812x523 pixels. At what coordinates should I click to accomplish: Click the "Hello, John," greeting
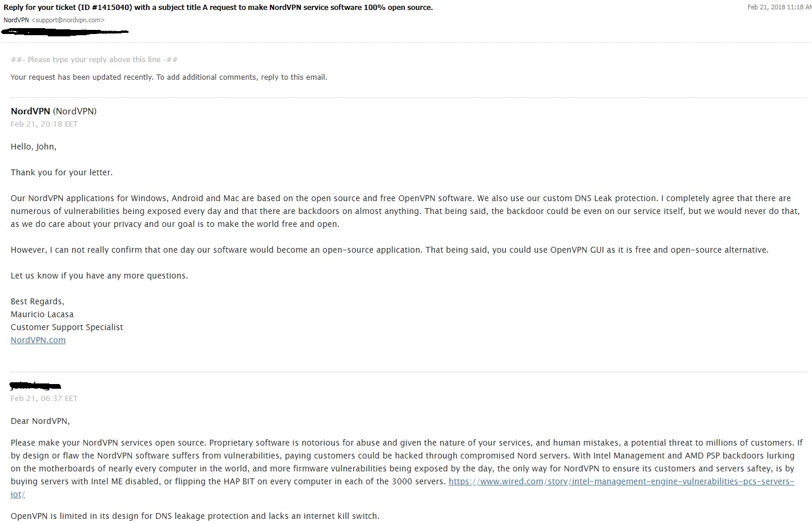pyautogui.click(x=33, y=147)
